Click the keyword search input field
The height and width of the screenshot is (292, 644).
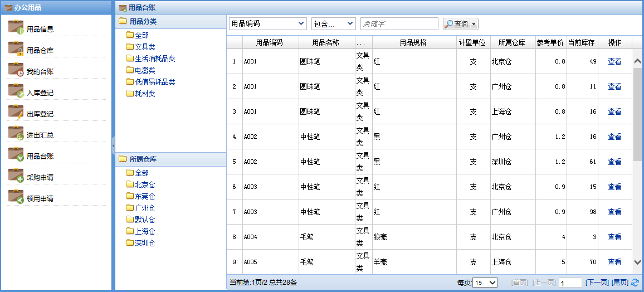click(399, 23)
